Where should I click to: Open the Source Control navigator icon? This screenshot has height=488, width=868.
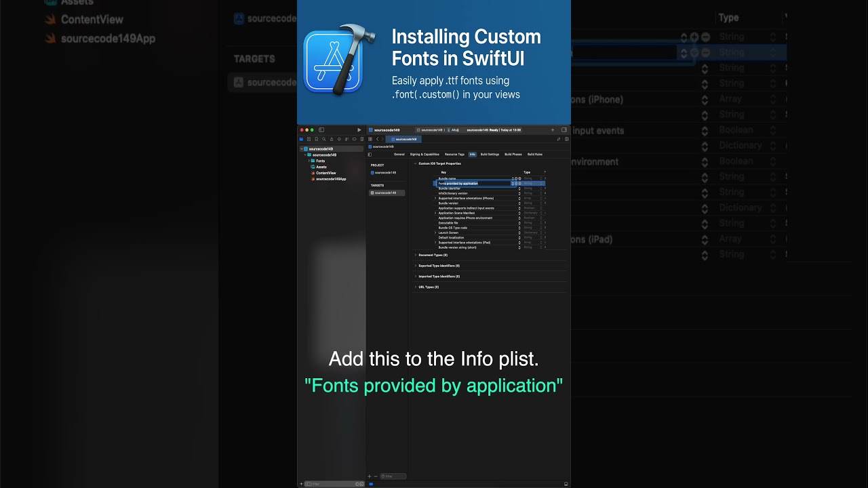309,139
